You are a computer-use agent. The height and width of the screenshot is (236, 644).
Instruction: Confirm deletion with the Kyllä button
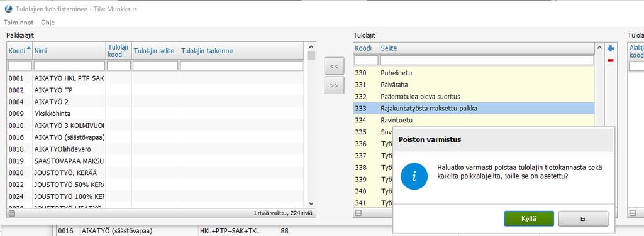[529, 218]
